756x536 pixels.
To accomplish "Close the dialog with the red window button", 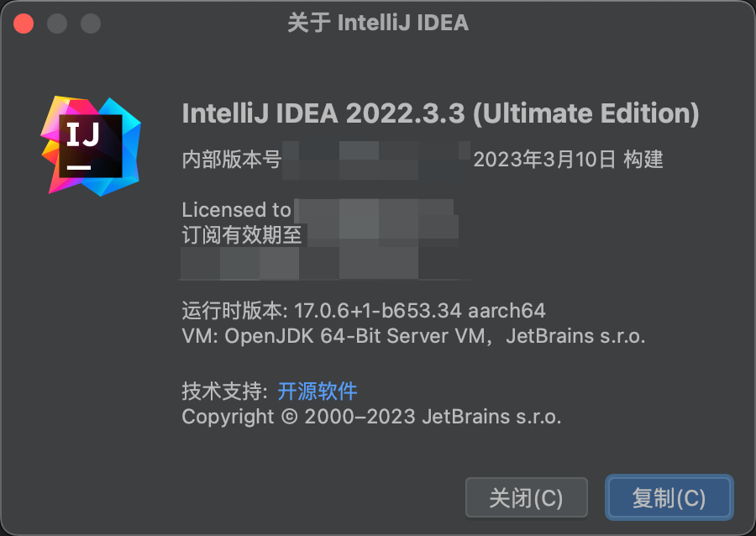I will [x=24, y=23].
